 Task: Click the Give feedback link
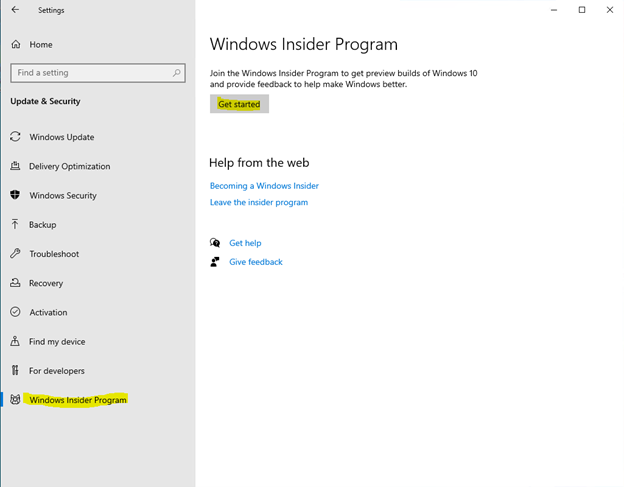(256, 262)
